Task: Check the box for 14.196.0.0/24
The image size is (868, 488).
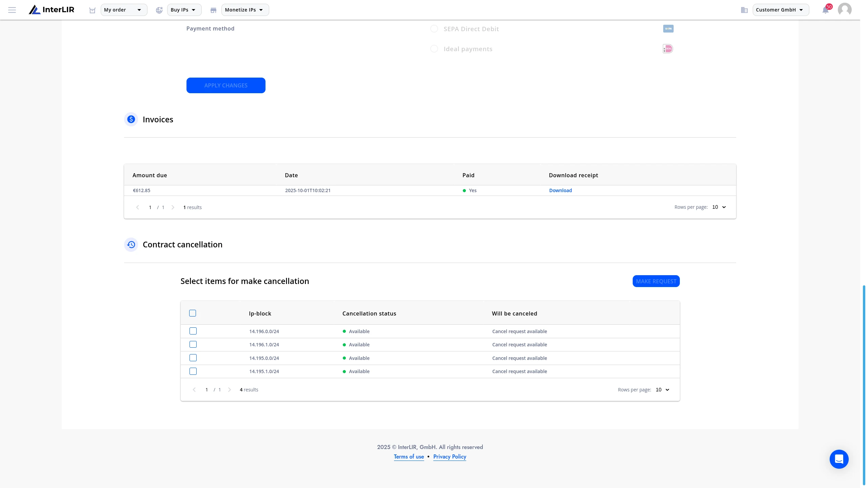Action: point(193,331)
